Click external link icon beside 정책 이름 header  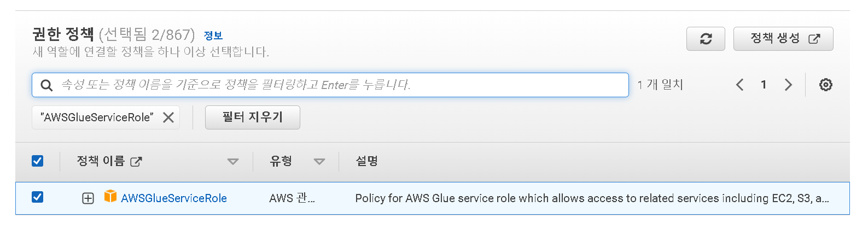point(136,162)
